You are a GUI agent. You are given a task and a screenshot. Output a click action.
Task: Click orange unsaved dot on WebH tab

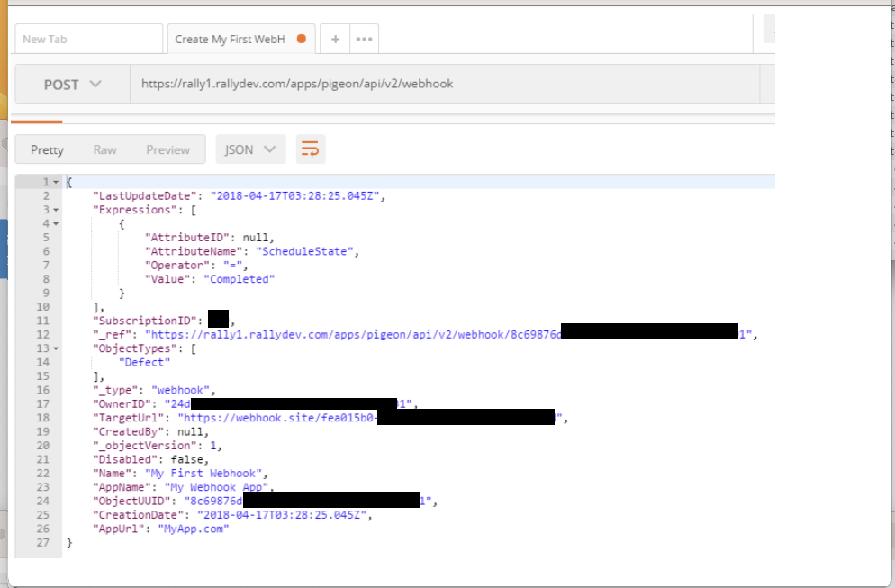pos(302,39)
